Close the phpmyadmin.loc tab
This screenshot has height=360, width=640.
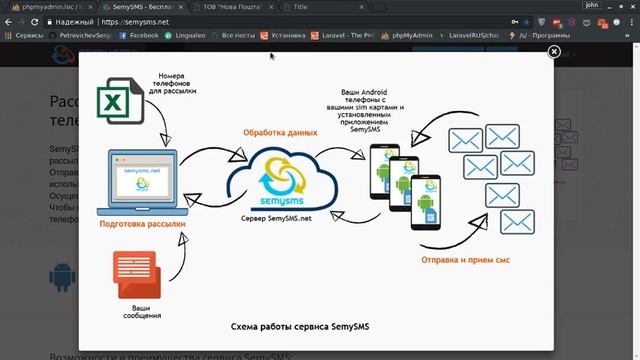[x=90, y=7]
